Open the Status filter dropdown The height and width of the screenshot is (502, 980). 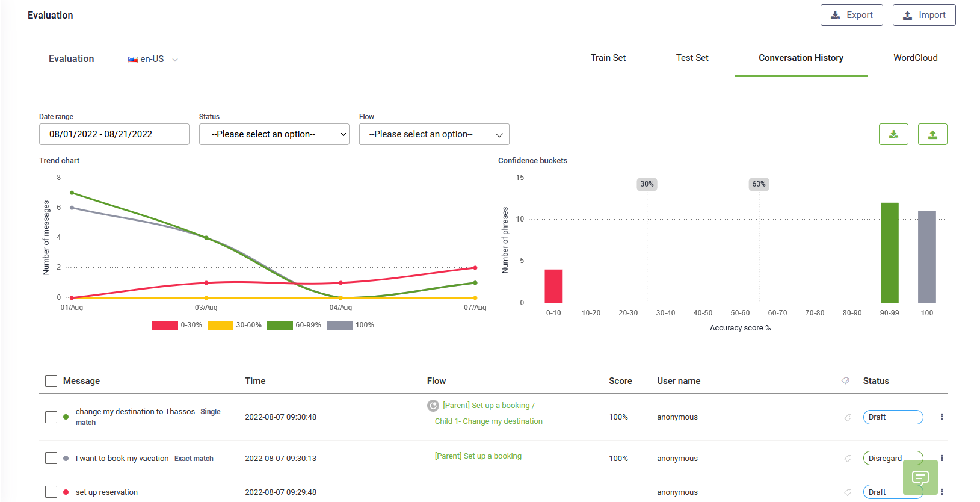(x=274, y=134)
